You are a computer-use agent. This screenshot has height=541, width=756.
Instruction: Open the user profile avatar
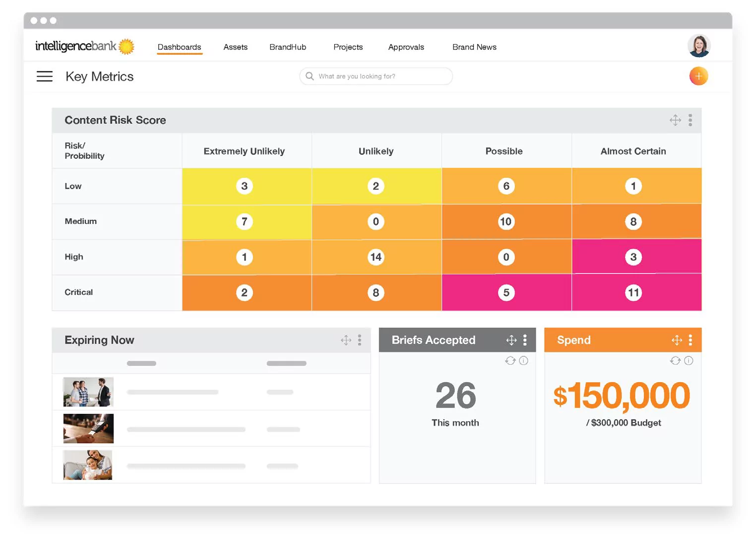[x=699, y=46]
